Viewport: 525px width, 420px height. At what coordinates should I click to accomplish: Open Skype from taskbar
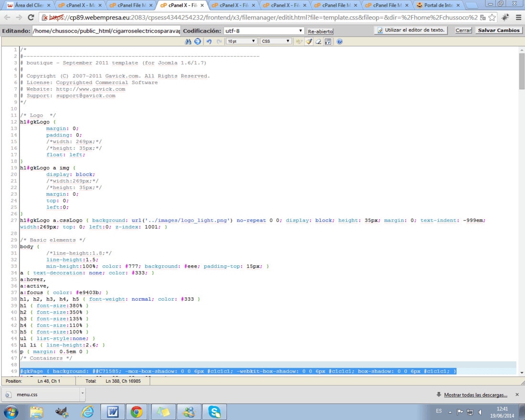214,411
